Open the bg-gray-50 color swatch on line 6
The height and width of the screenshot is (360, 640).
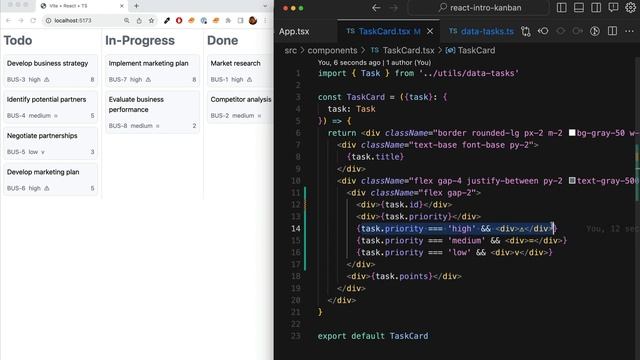tap(572, 133)
